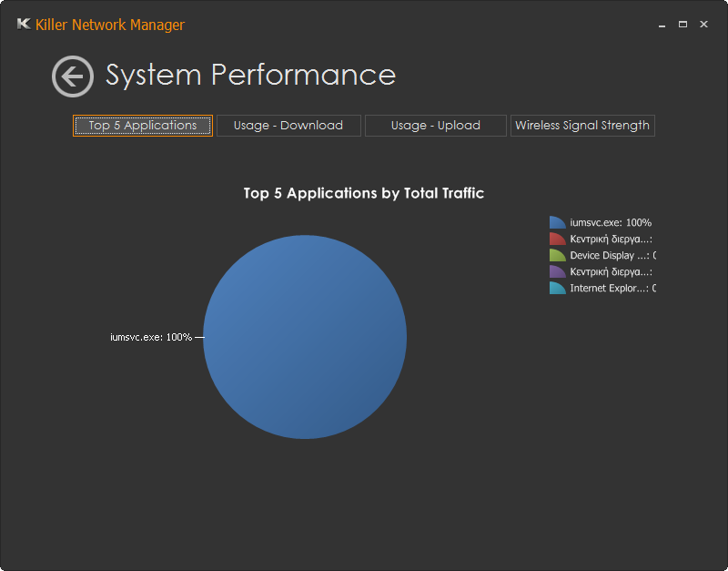Click the 'Device Display ...' legend text
This screenshot has height=571, width=728.
coord(612,255)
